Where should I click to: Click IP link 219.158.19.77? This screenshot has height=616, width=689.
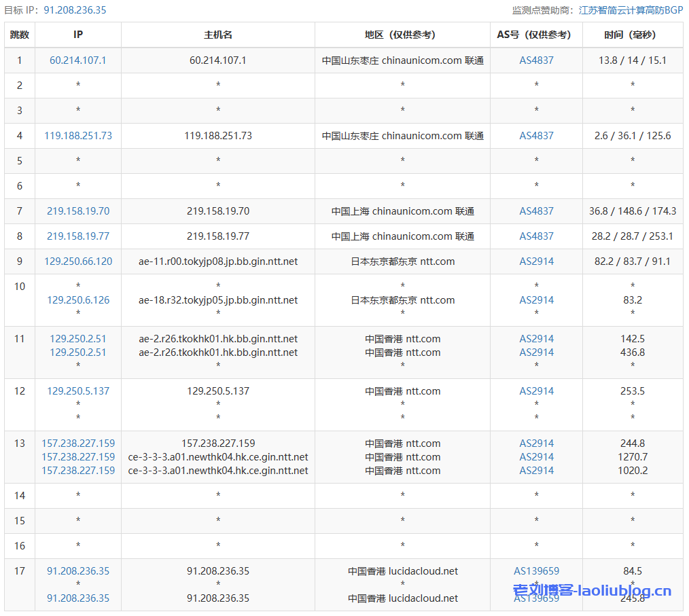tap(78, 236)
